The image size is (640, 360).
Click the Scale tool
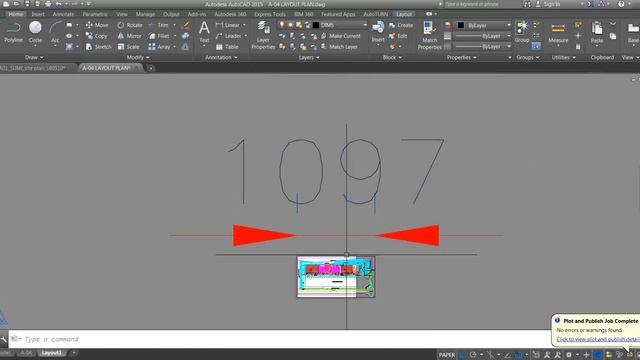pyautogui.click(x=128, y=47)
